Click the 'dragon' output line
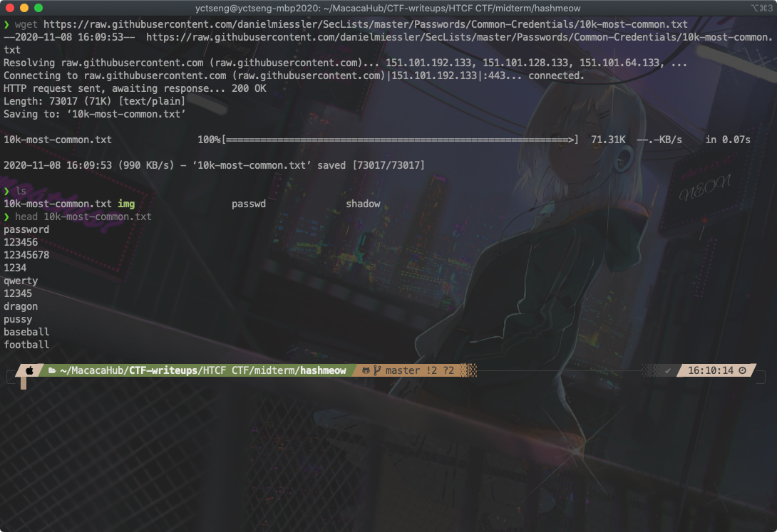Image resolution: width=777 pixels, height=532 pixels. tap(21, 307)
